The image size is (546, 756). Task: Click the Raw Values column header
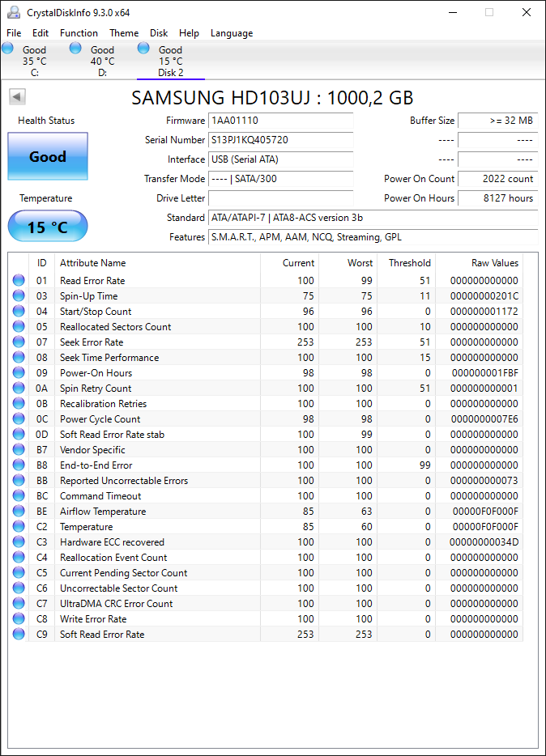coord(479,263)
